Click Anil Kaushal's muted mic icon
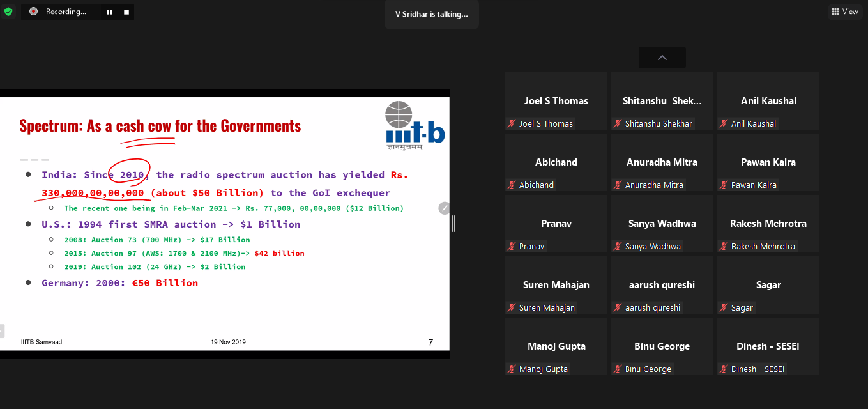This screenshot has width=868, height=409. pyautogui.click(x=724, y=123)
